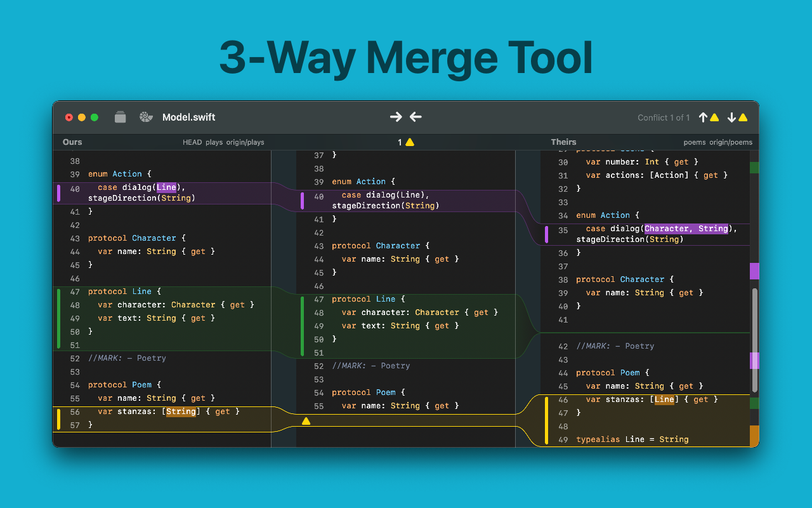Click the purple change bar on center line 40
Image resolution: width=812 pixels, height=508 pixels.
pyautogui.click(x=303, y=201)
